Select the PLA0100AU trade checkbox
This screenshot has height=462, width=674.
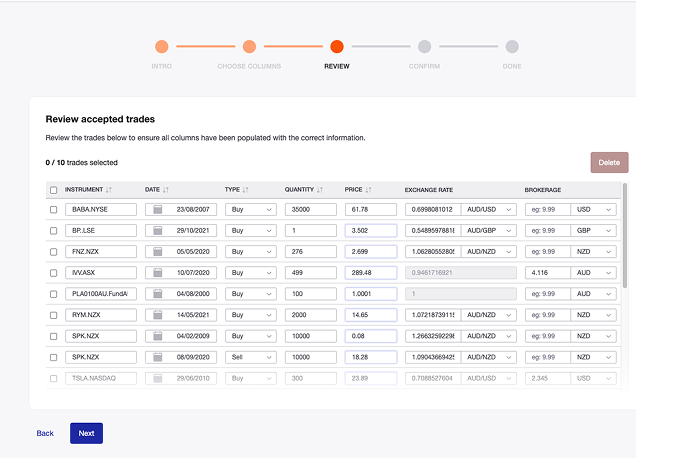coord(53,294)
